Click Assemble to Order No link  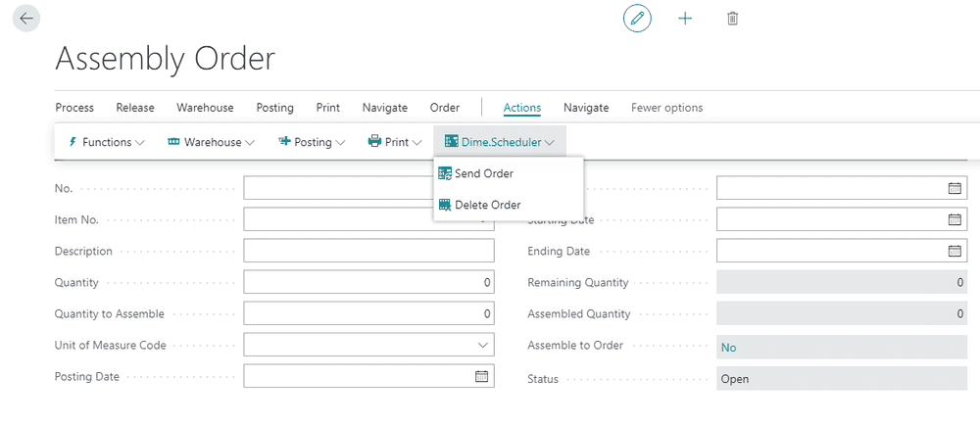click(729, 347)
